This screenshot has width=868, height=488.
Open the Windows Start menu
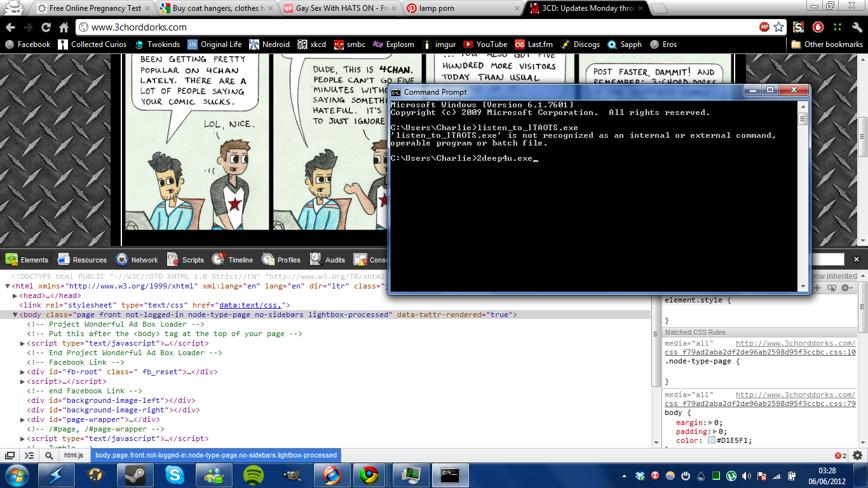[16, 475]
